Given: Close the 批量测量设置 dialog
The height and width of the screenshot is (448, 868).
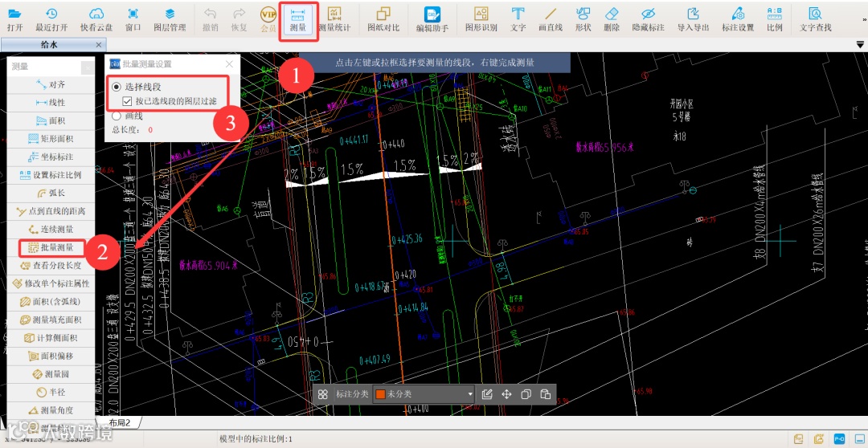Looking at the screenshot, I should [x=229, y=64].
